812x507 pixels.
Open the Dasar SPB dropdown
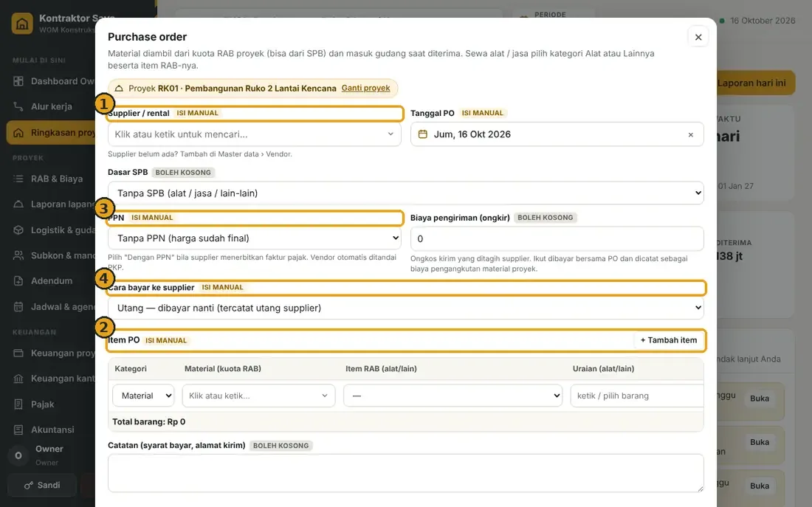coord(405,193)
